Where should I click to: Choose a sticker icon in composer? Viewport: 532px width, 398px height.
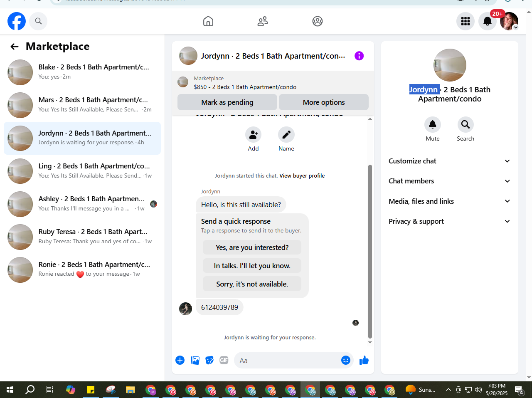209,360
